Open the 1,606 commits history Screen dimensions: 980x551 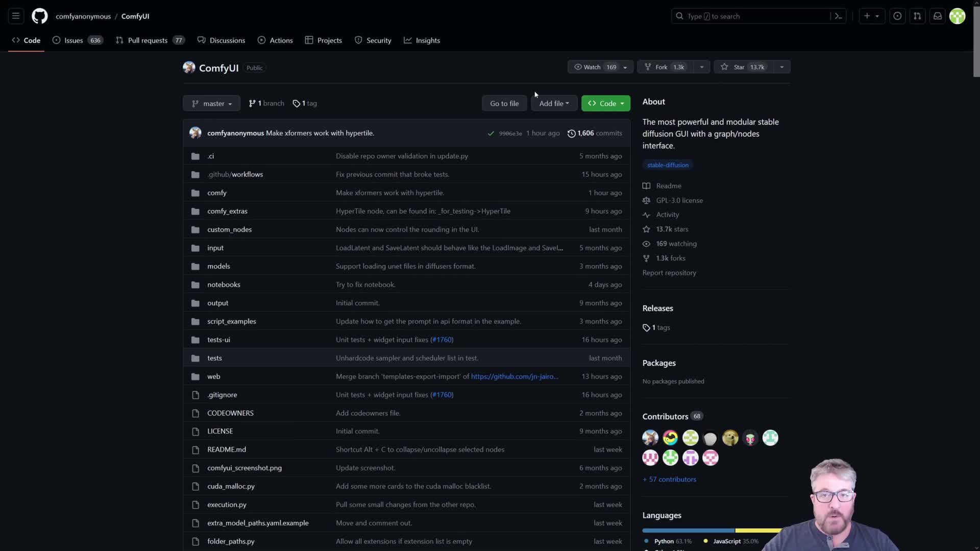pos(595,133)
